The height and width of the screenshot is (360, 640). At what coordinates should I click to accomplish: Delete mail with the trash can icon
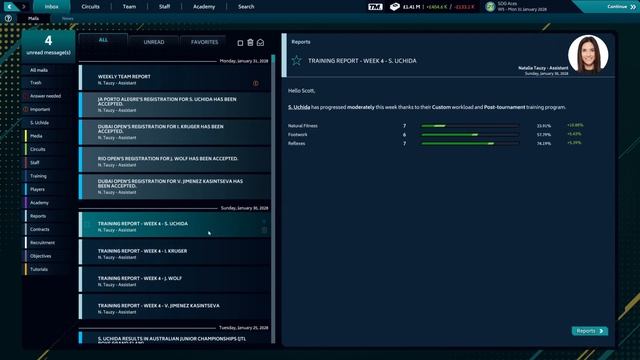[250, 42]
